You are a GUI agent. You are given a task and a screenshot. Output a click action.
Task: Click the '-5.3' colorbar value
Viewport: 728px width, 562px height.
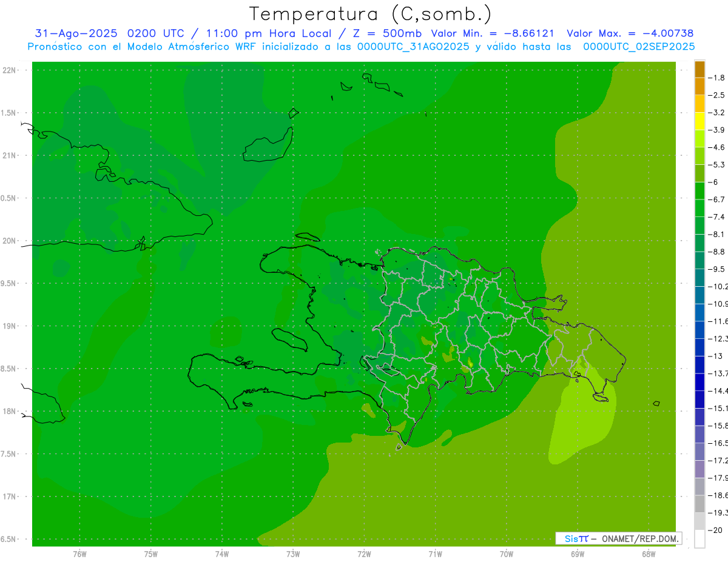click(716, 164)
